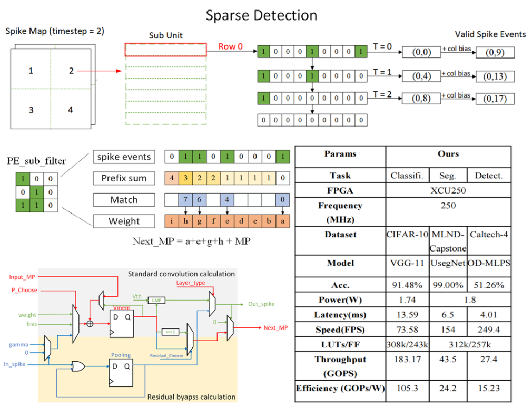The width and height of the screenshot is (532, 406).
Task: Select the 'spike events' label box
Action: pyautogui.click(x=124, y=157)
